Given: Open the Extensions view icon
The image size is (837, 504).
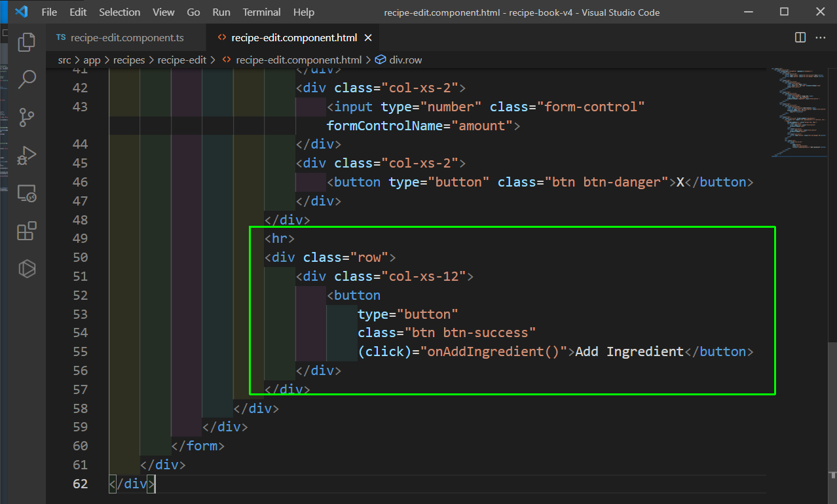Looking at the screenshot, I should click(x=27, y=231).
